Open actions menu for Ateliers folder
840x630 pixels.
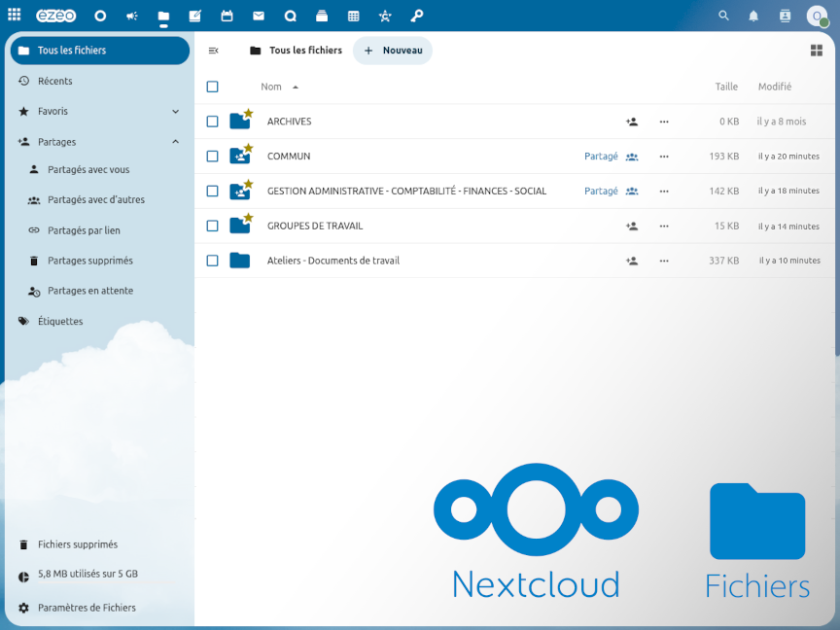point(664,261)
